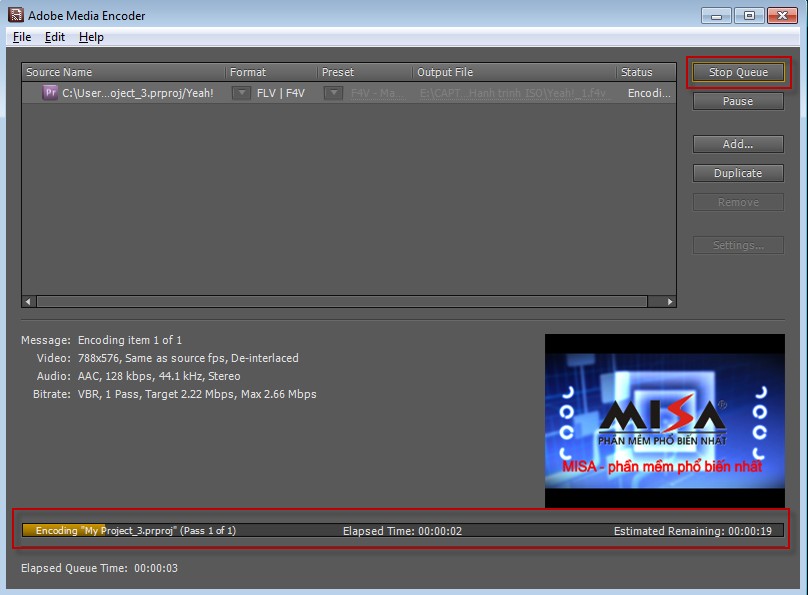This screenshot has height=595, width=808.
Task: Open the Help menu
Action: [91, 37]
